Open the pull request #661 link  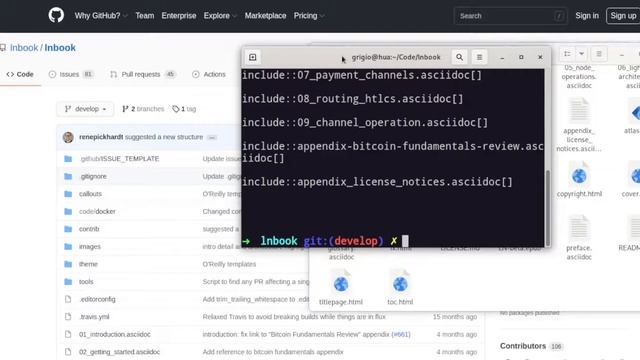[401, 334]
